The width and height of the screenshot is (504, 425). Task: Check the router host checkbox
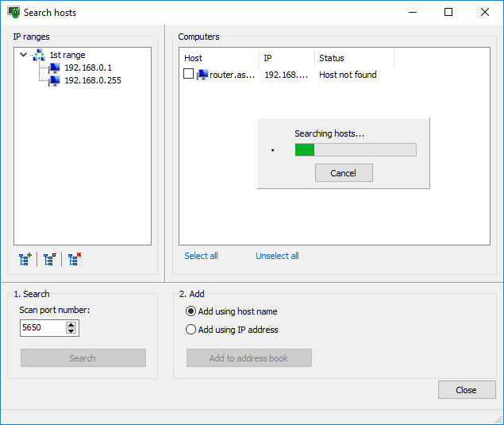189,75
